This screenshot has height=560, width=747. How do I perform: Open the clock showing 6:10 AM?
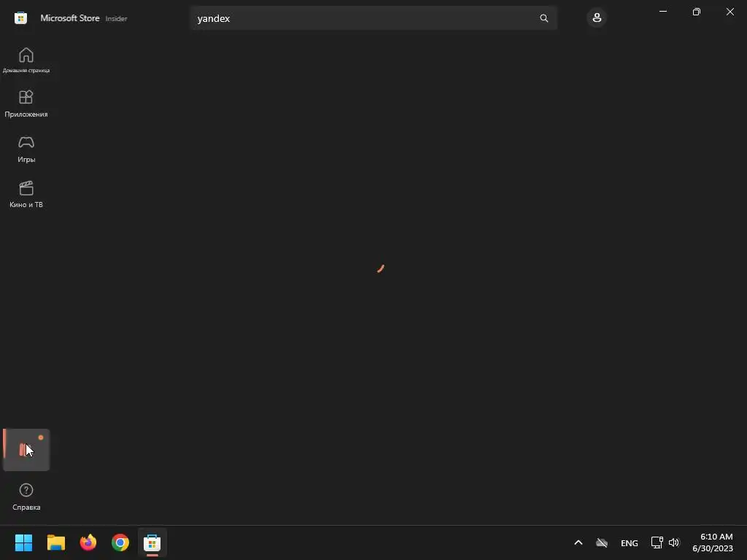pos(713,542)
